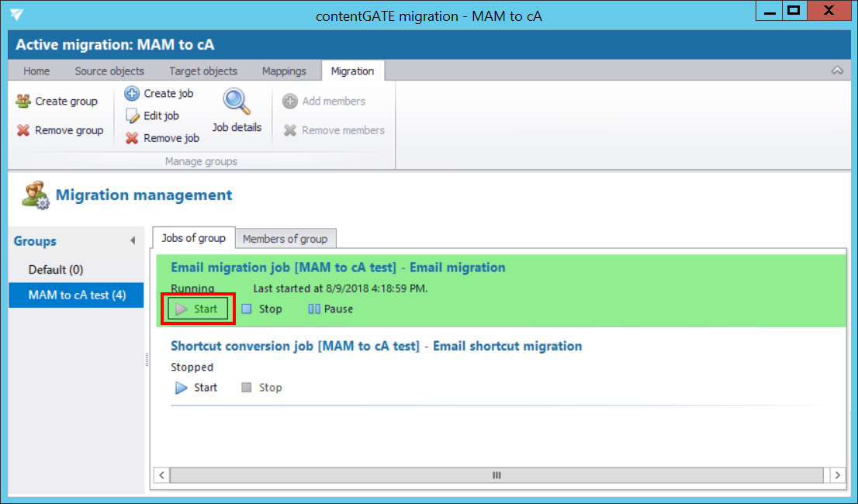The image size is (858, 504).
Task: Click the Create group label
Action: point(66,101)
